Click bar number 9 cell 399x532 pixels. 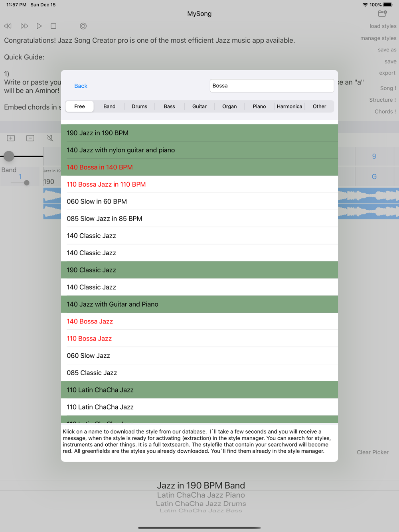[x=374, y=156]
